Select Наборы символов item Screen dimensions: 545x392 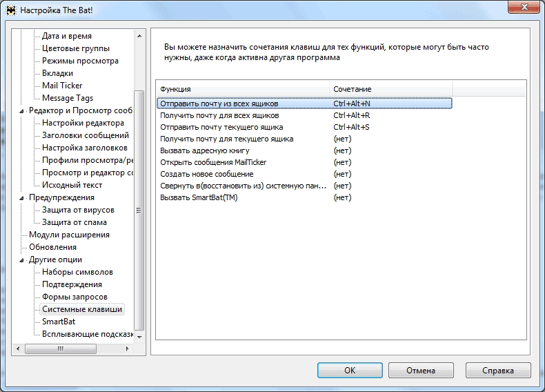[77, 272]
